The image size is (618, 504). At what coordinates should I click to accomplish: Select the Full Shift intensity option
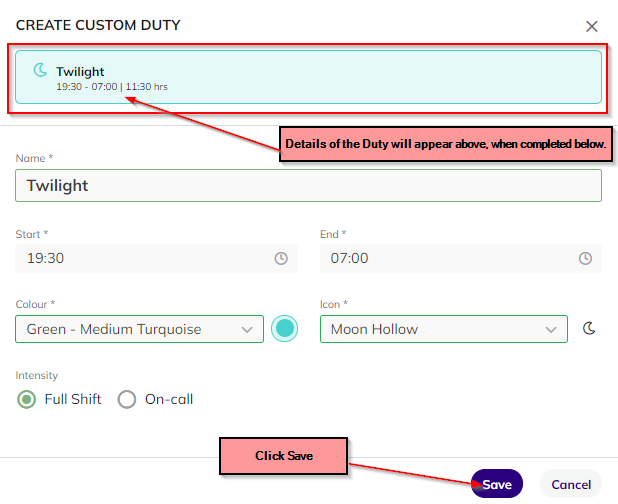tap(26, 399)
